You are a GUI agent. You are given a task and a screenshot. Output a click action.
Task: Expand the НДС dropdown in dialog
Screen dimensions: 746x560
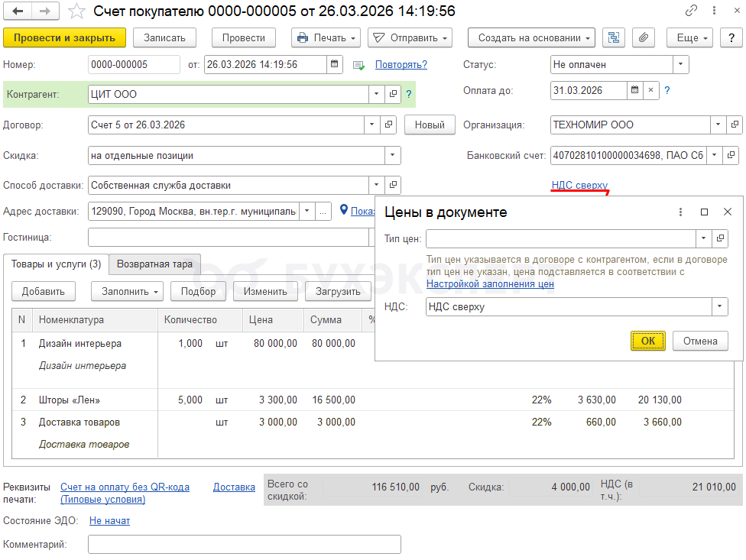(x=719, y=307)
